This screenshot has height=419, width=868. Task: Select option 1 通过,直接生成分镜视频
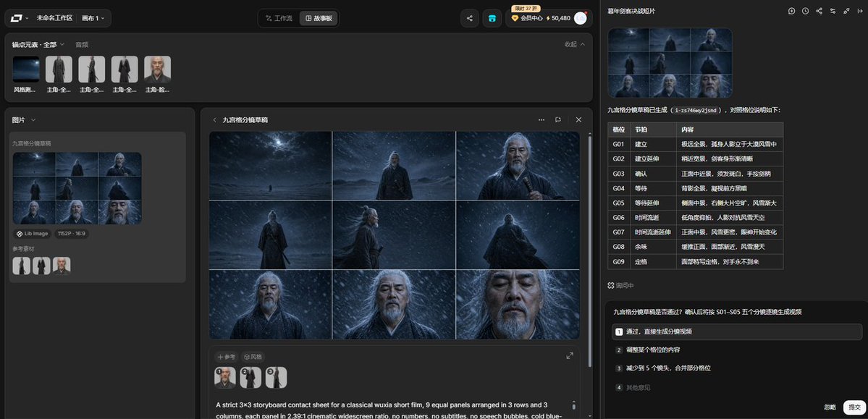click(737, 331)
